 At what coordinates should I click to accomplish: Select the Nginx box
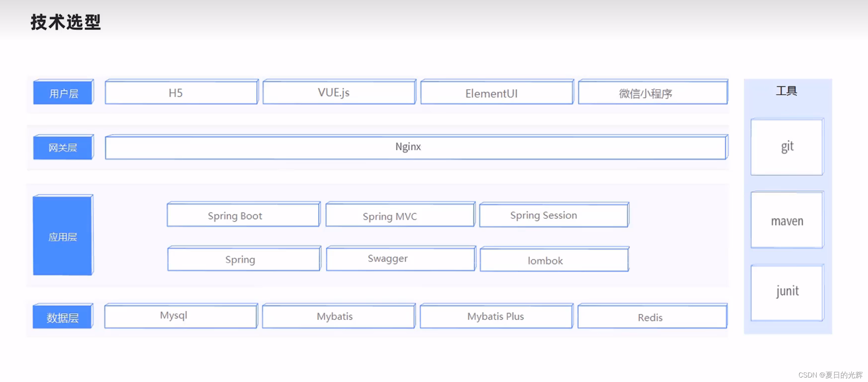[x=417, y=147]
